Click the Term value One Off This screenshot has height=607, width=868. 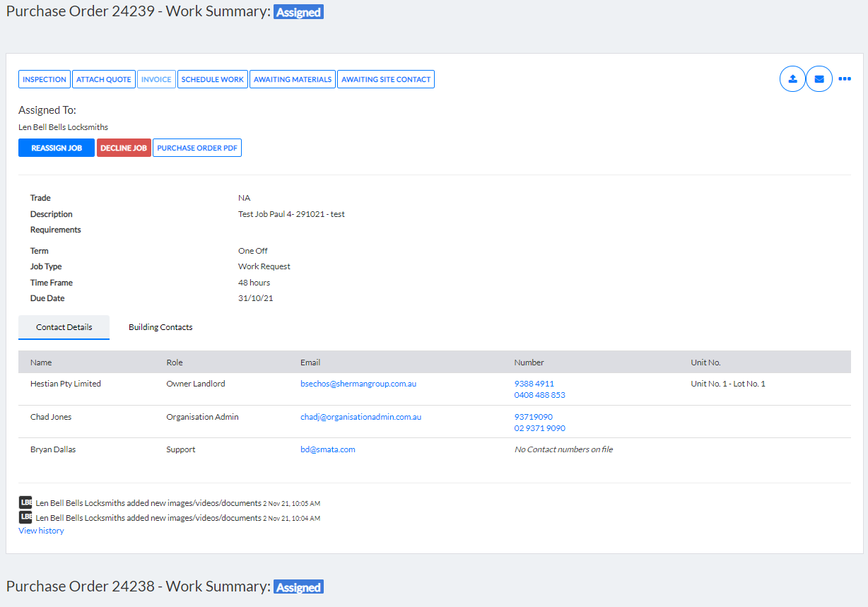tap(253, 251)
